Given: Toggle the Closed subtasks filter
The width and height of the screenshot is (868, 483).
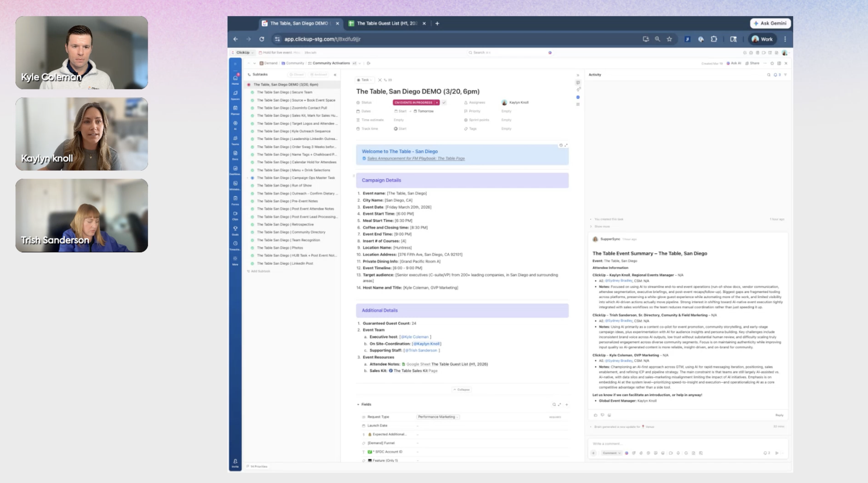Looking at the screenshot, I should point(297,74).
